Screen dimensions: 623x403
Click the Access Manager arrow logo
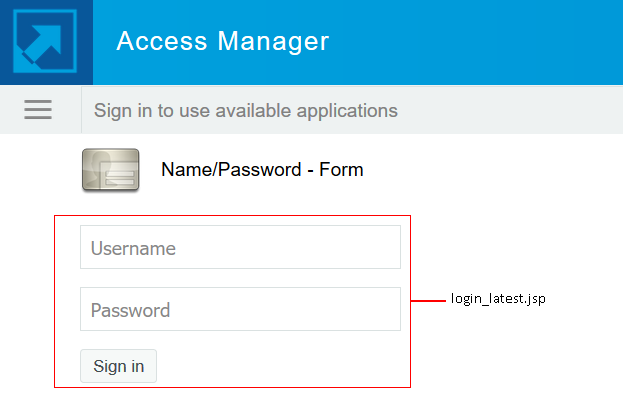click(46, 42)
